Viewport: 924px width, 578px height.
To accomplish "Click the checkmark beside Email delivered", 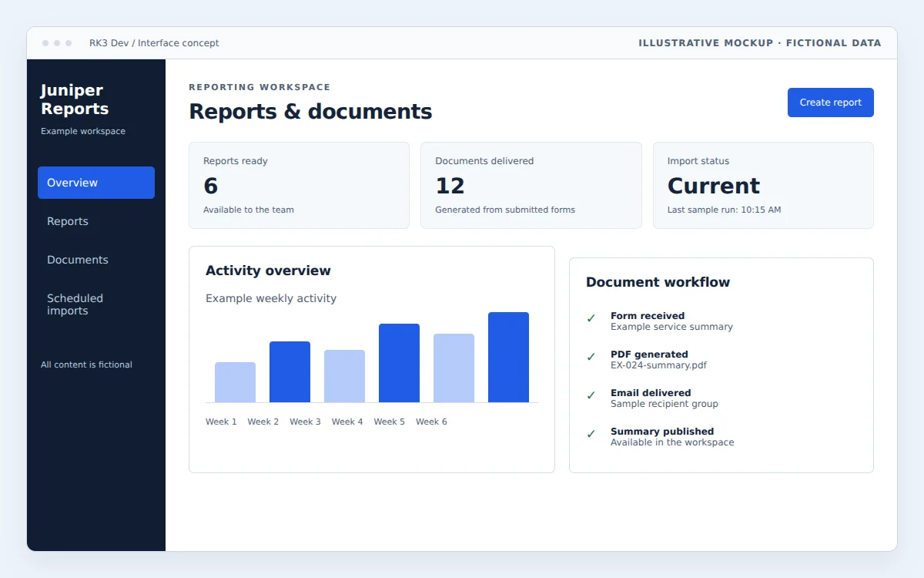I will [591, 395].
